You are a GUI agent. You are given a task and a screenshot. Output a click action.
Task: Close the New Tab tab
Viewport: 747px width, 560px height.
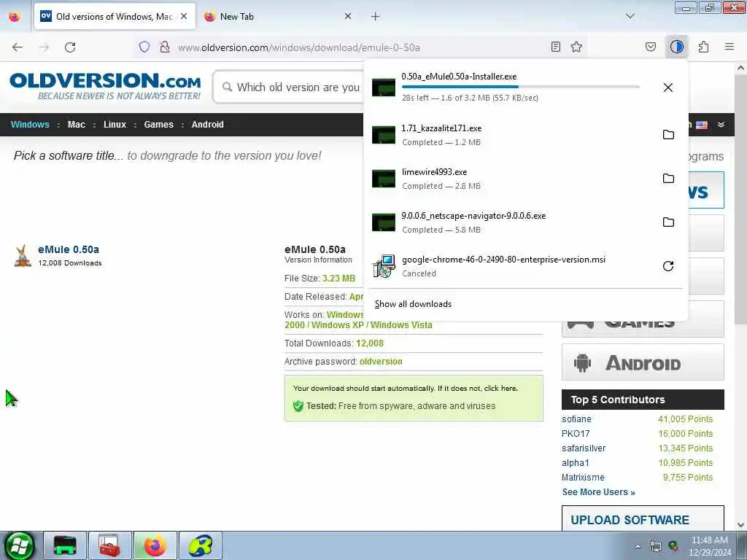click(x=348, y=16)
